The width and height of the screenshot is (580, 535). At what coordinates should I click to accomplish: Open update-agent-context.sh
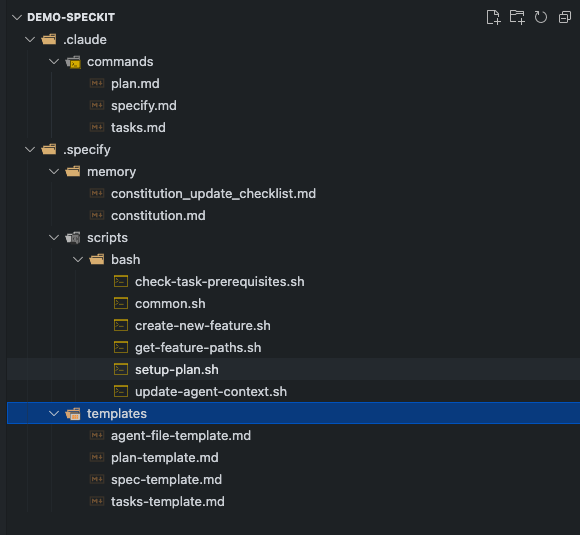(x=211, y=392)
